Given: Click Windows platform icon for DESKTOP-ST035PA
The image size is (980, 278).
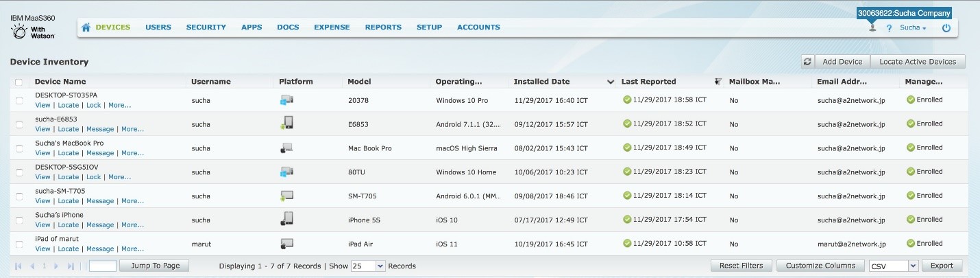Looking at the screenshot, I should tap(286, 100).
